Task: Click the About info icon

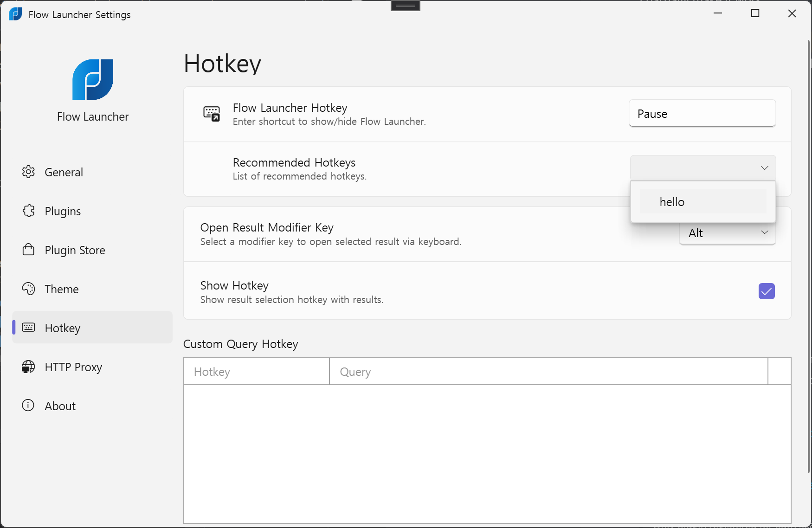Action: [28, 406]
